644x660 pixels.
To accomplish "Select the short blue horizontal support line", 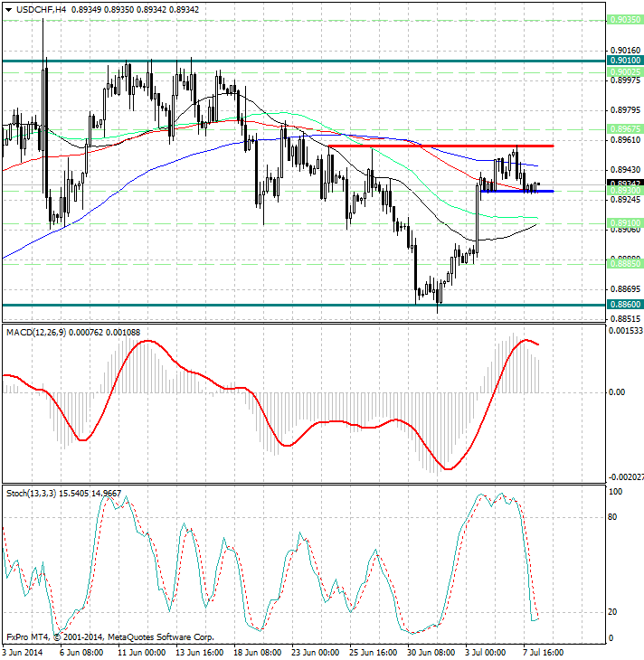I will point(517,191).
